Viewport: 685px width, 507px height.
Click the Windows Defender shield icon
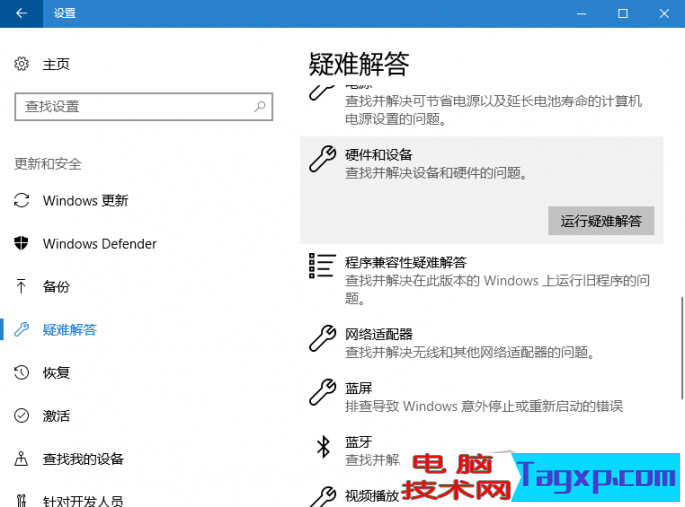[21, 243]
